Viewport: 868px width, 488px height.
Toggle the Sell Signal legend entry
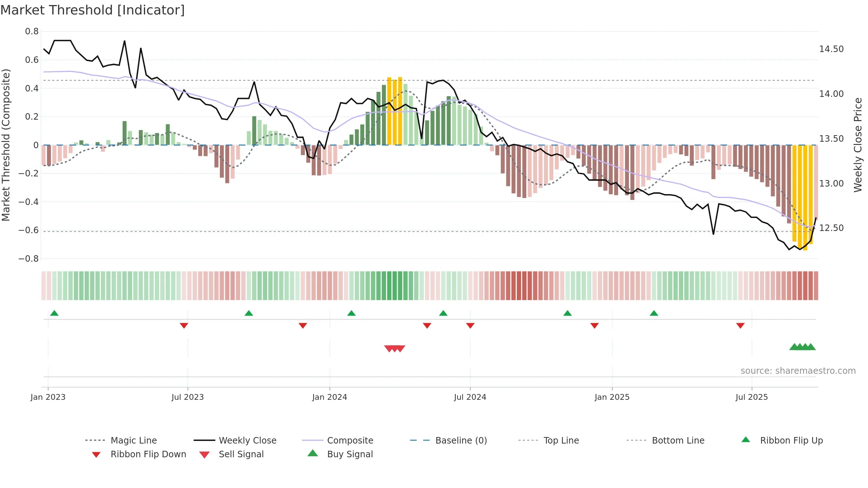[231, 454]
